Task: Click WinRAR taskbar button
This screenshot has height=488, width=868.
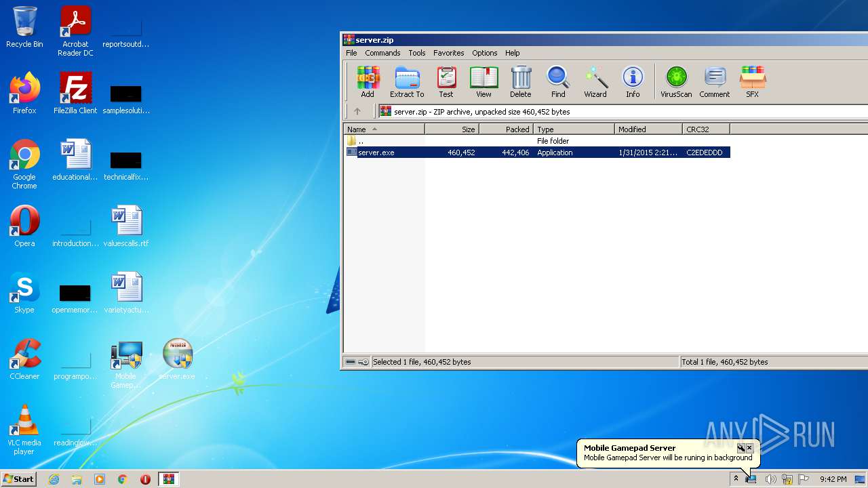Action: (x=168, y=479)
